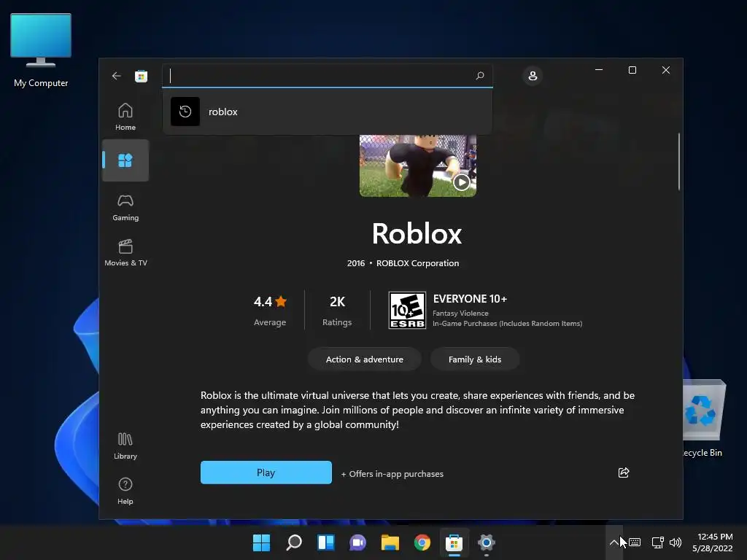
Task: Launch Google Chrome from taskbar
Action: pos(422,542)
